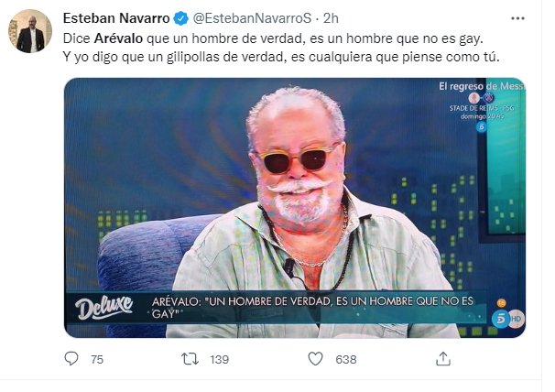Click the 75 replies count
This screenshot has height=392, width=555.
[x=97, y=359]
